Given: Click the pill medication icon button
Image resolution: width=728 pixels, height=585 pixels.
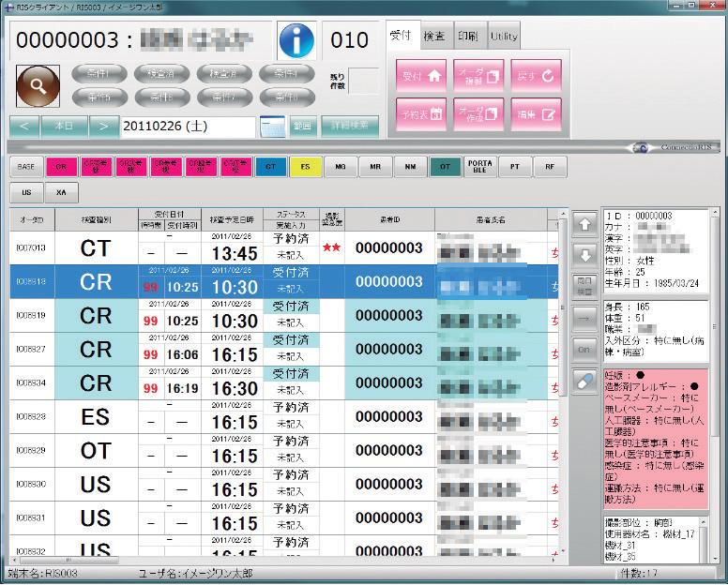Looking at the screenshot, I should 583,379.
